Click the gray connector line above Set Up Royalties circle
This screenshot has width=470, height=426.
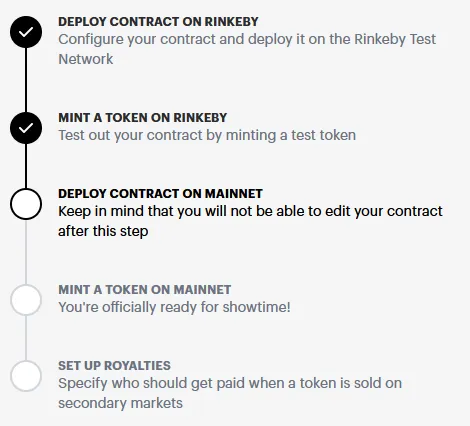click(x=26, y=338)
